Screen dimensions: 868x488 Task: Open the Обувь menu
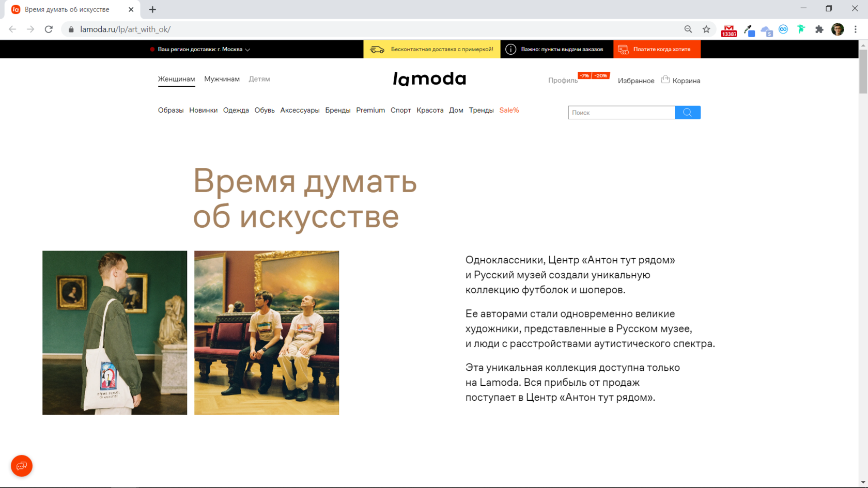[x=265, y=111]
